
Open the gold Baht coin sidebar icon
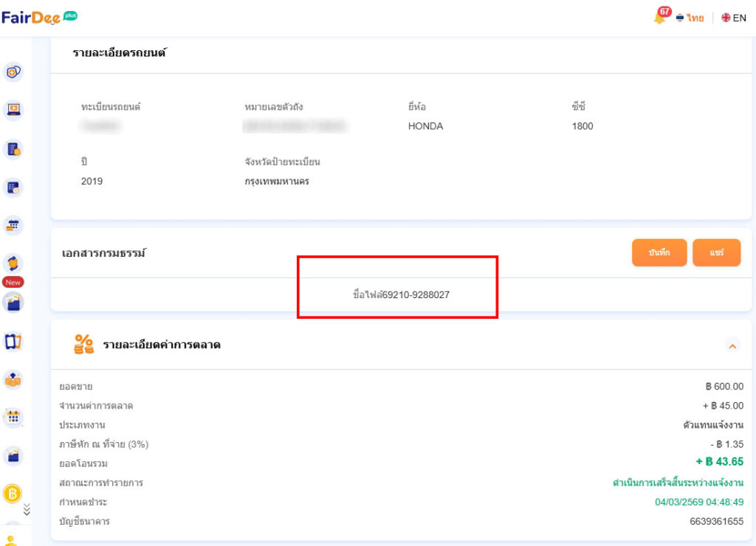[x=13, y=494]
